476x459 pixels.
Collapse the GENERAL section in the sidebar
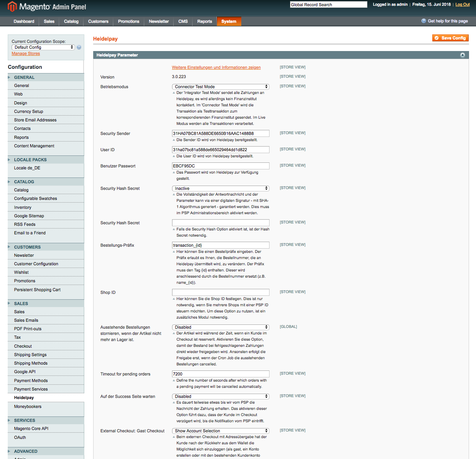pos(46,77)
